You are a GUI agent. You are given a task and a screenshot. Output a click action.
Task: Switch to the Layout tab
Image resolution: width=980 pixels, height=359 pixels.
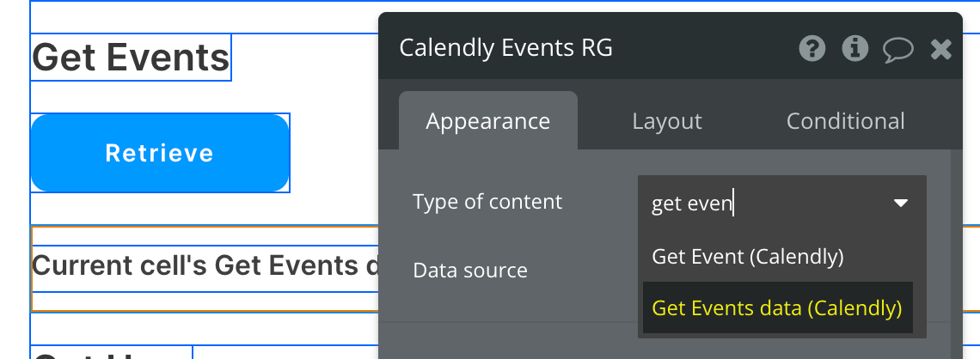(667, 121)
